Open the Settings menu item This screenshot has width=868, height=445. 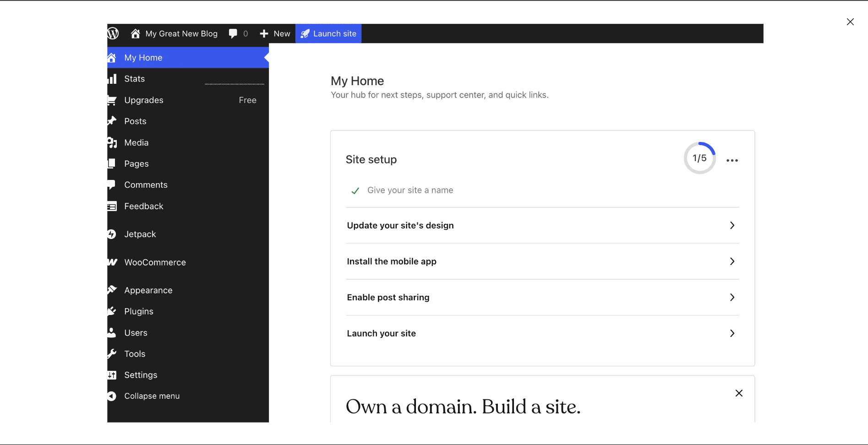(188, 375)
